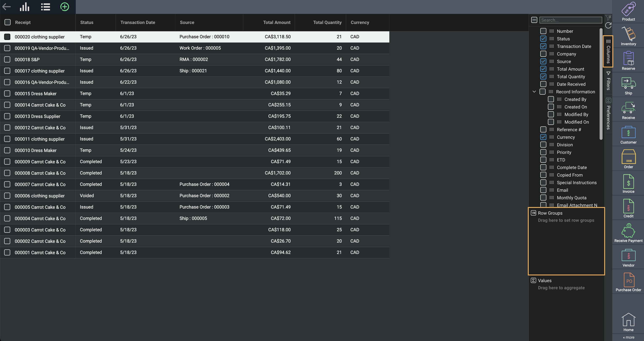Expand the « more link in the sidebar

tap(628, 337)
